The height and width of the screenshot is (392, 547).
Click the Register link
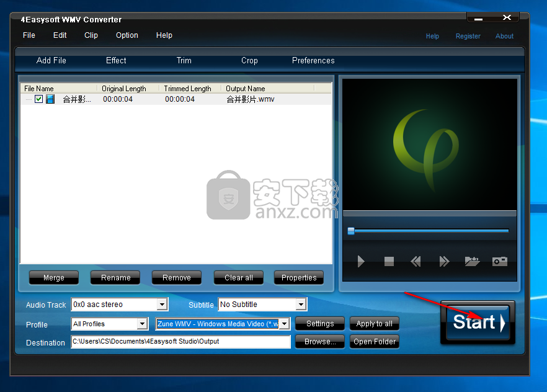point(468,36)
